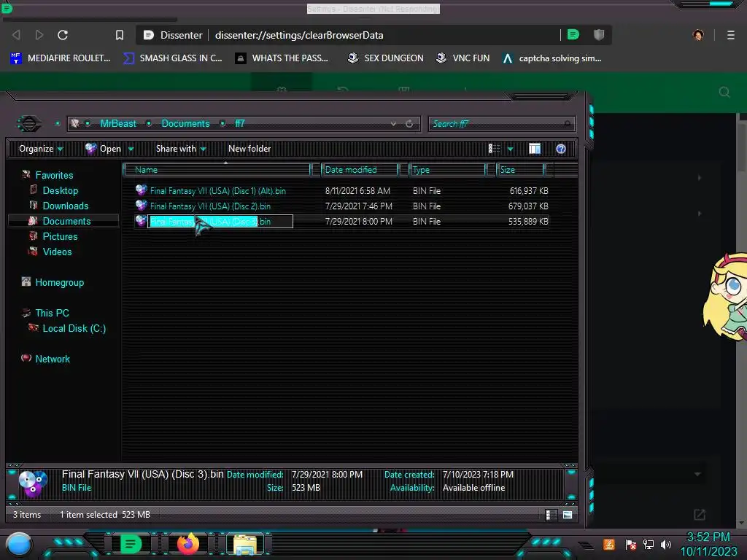The height and width of the screenshot is (560, 747).
Task: Click the shield icon in the address bar
Action: [x=599, y=35]
